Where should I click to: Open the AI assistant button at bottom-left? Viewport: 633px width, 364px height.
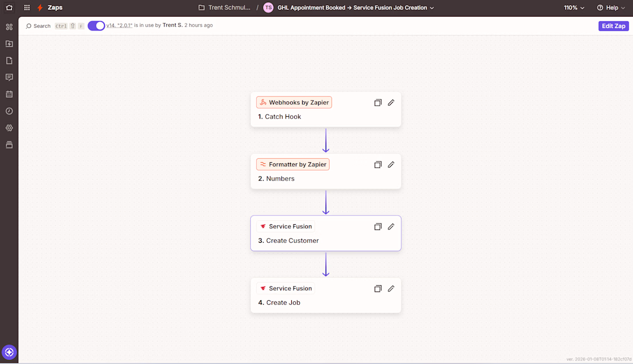pos(9,352)
